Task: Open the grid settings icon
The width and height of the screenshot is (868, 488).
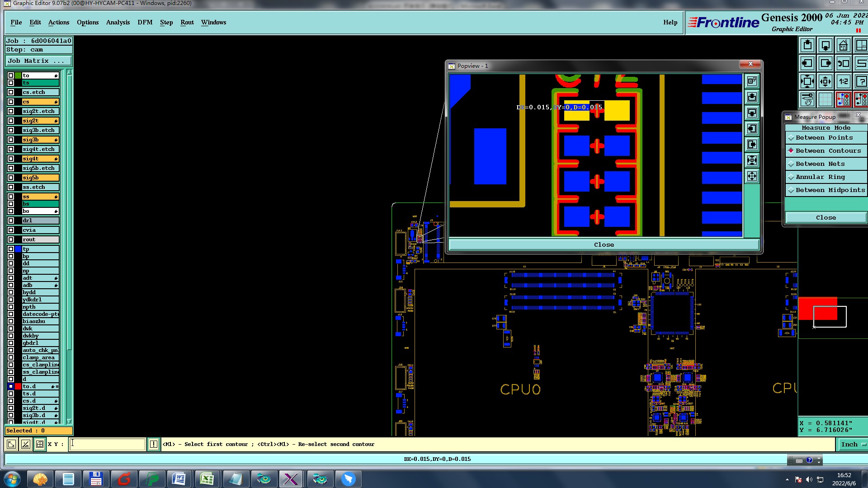Action: [825, 99]
